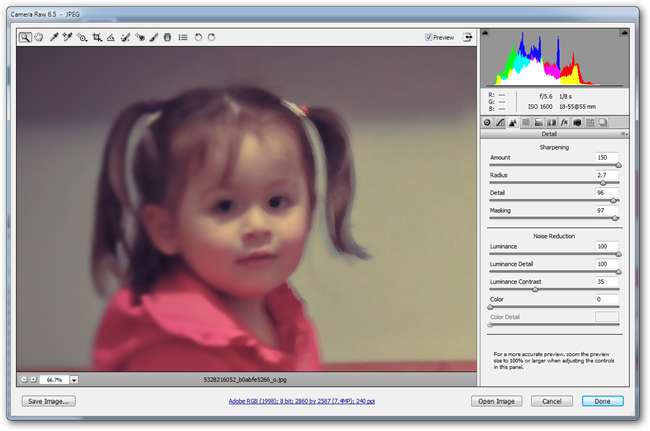Open the Detail panel flyout menu
Screen dimensions: 650x431
coord(623,133)
